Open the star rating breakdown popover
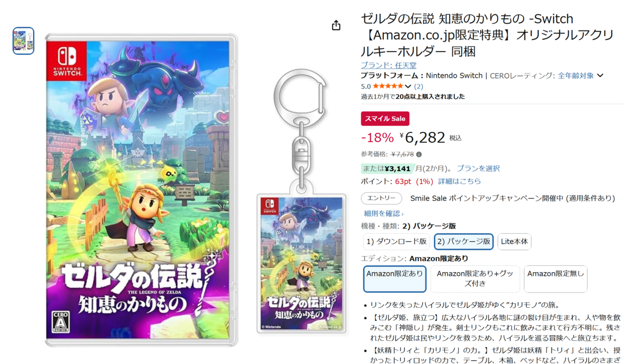The height and width of the screenshot is (364, 631). pos(408,86)
